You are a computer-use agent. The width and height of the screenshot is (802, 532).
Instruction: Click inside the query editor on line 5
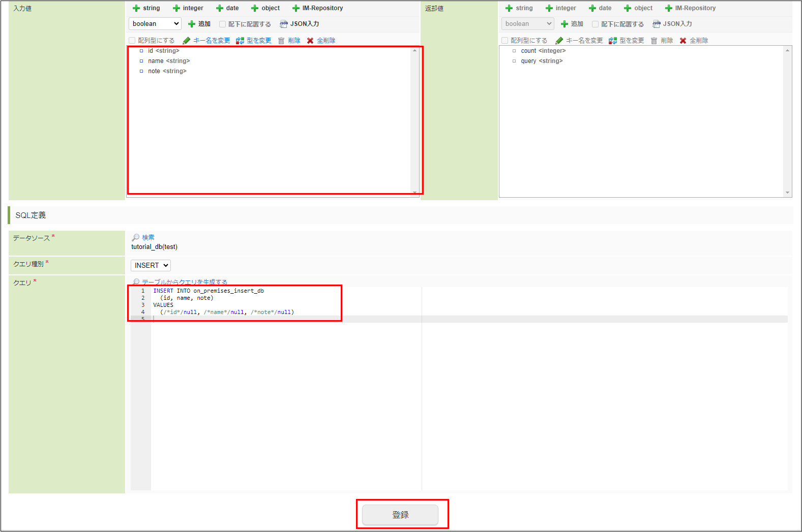469,319
